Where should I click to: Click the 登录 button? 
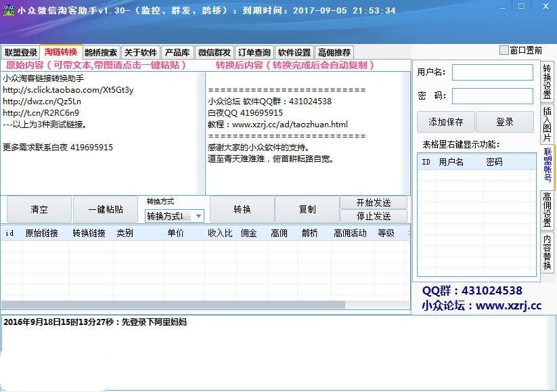coord(505,122)
